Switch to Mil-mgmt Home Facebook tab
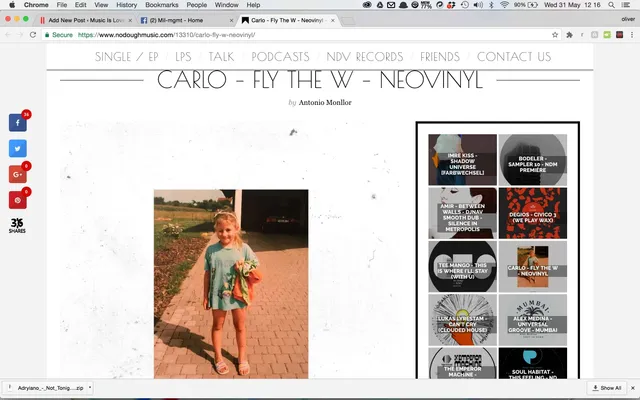Screen dimensions: 640x400 [x=184, y=20]
